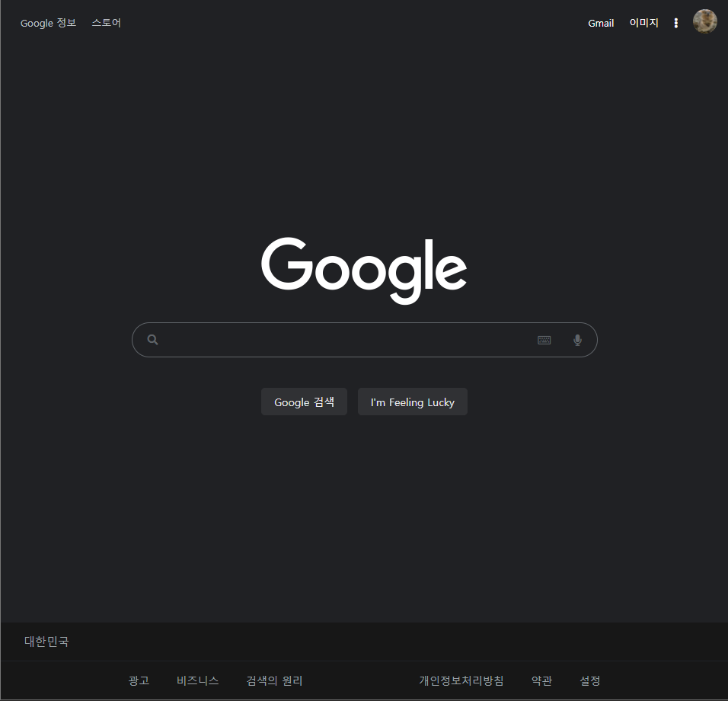
Task: Open the 설정 footer menu
Action: click(x=590, y=680)
